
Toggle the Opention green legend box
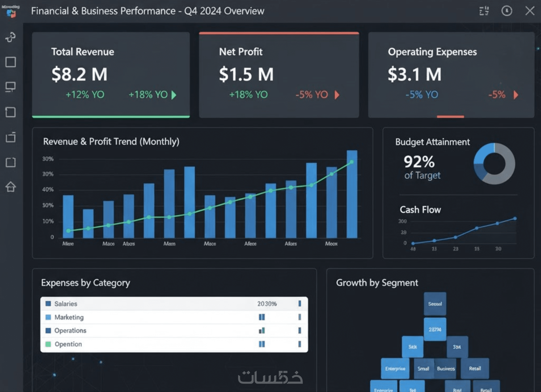[x=48, y=344]
